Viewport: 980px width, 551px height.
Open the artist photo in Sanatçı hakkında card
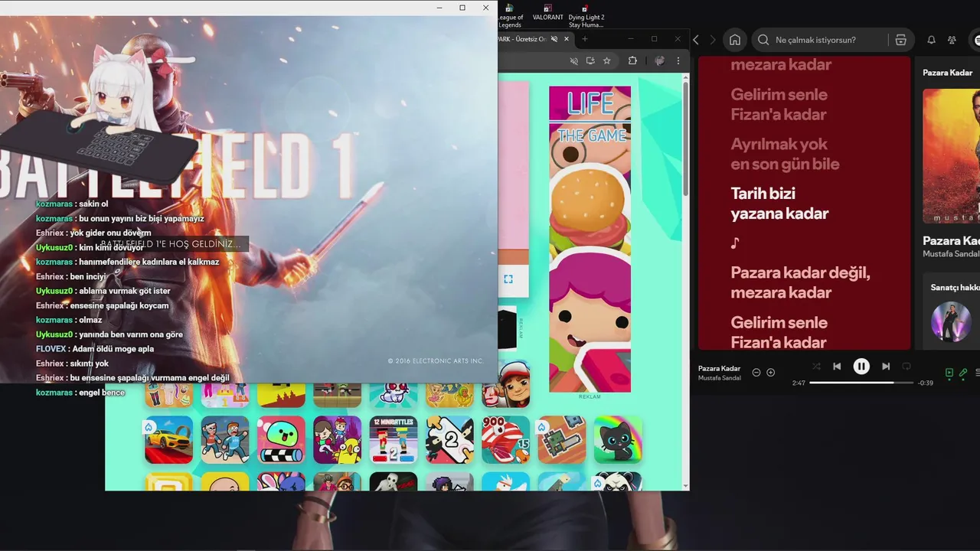click(950, 321)
